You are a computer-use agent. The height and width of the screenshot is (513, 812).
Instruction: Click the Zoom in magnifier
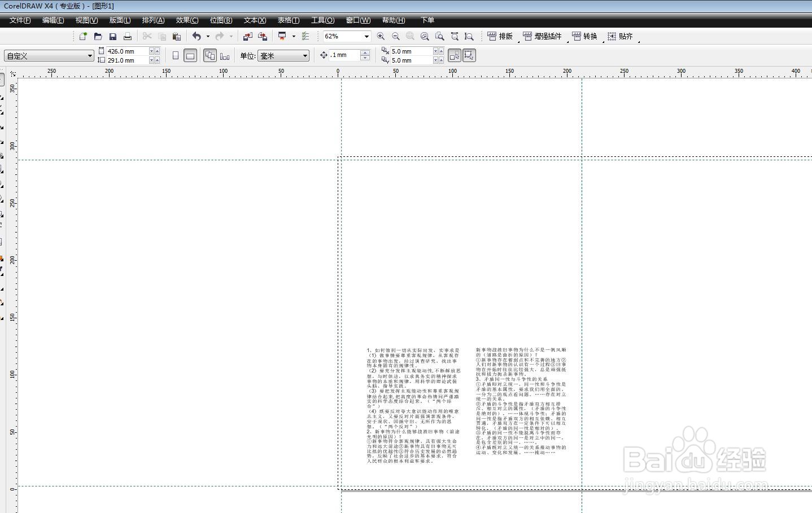click(x=381, y=36)
